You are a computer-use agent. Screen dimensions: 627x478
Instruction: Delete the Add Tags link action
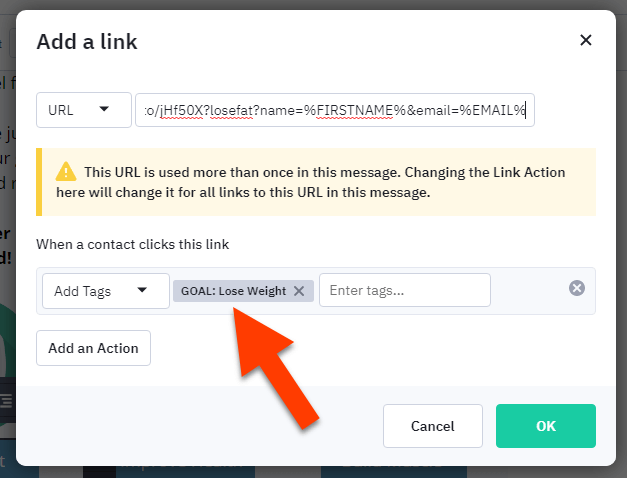point(577,288)
